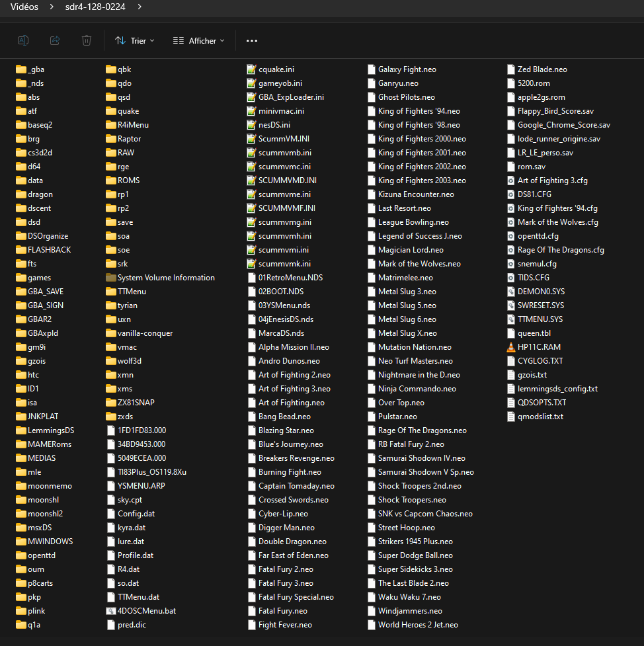Click the DEMON0.SYS system file icon

[511, 292]
